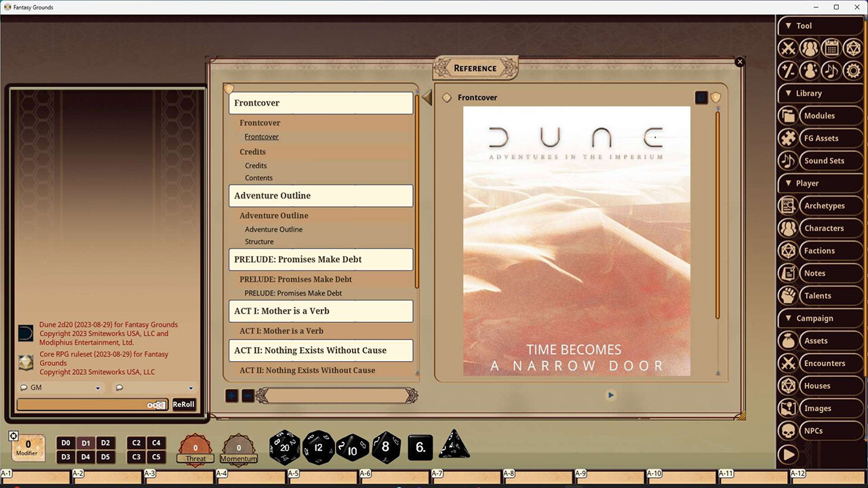Open the Combat Tracker crossed swords tool
The height and width of the screenshot is (488, 868).
pos(788,47)
